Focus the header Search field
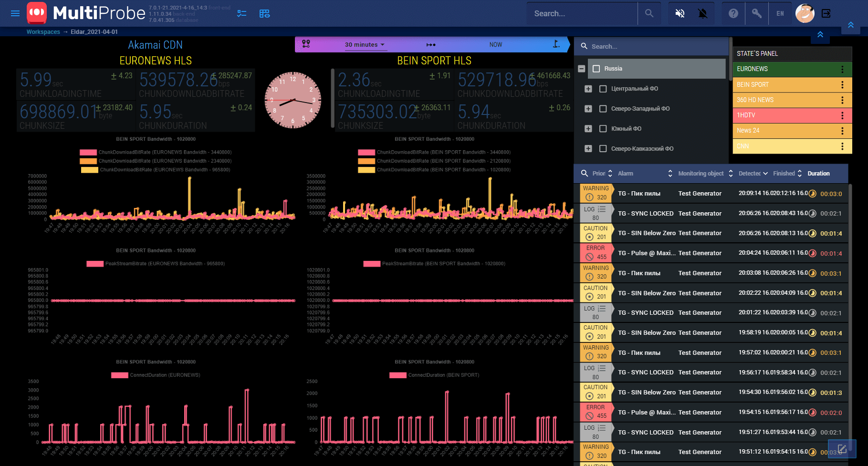Viewport: 868px width, 466px height. pyautogui.click(x=582, y=13)
